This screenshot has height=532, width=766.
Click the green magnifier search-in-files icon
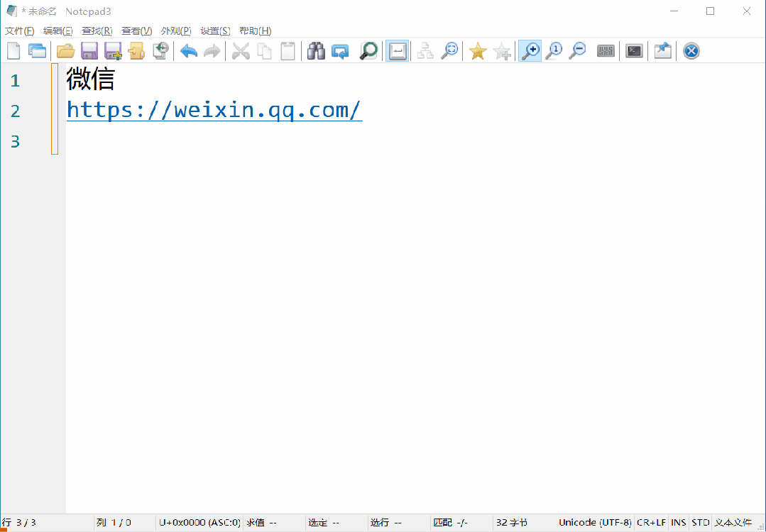368,51
